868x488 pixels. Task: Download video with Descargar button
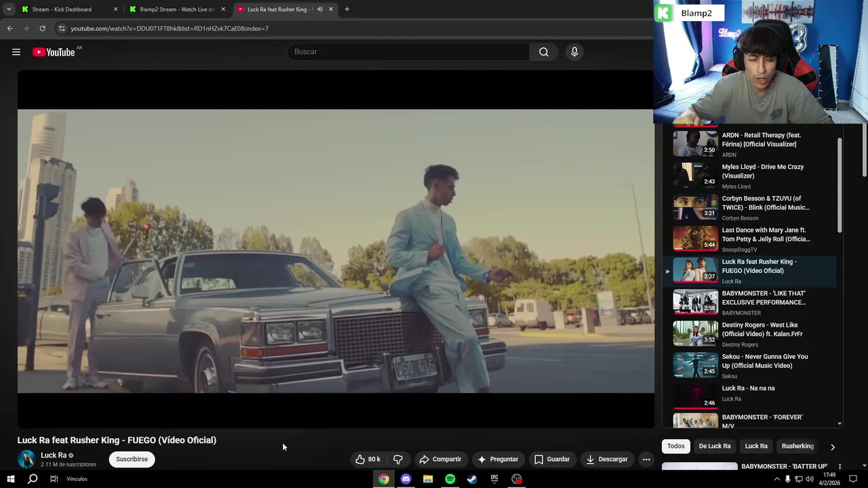[x=607, y=460]
